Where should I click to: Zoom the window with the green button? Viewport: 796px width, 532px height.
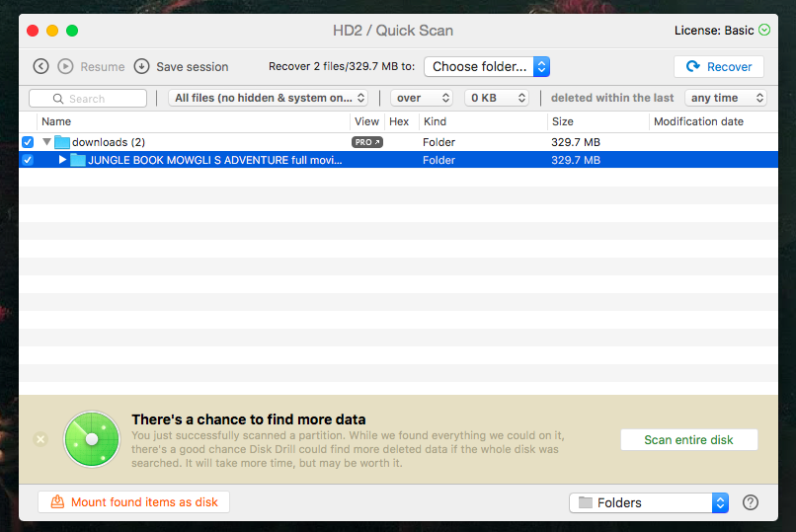click(72, 31)
